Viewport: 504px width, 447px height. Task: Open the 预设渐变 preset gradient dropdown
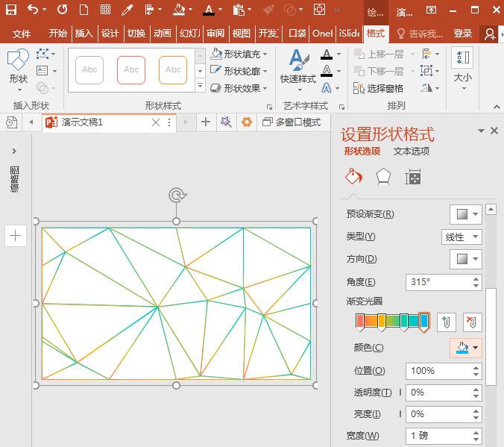pyautogui.click(x=466, y=214)
